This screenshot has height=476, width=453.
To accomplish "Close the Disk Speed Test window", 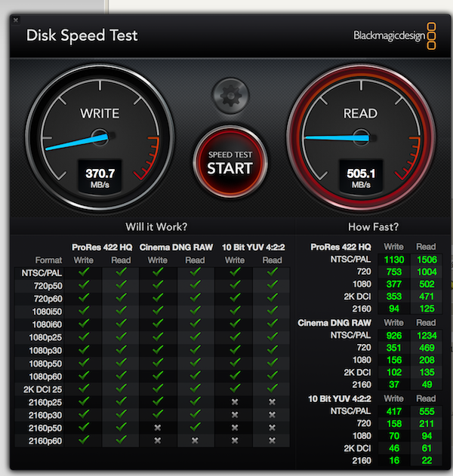I will pos(16,20).
